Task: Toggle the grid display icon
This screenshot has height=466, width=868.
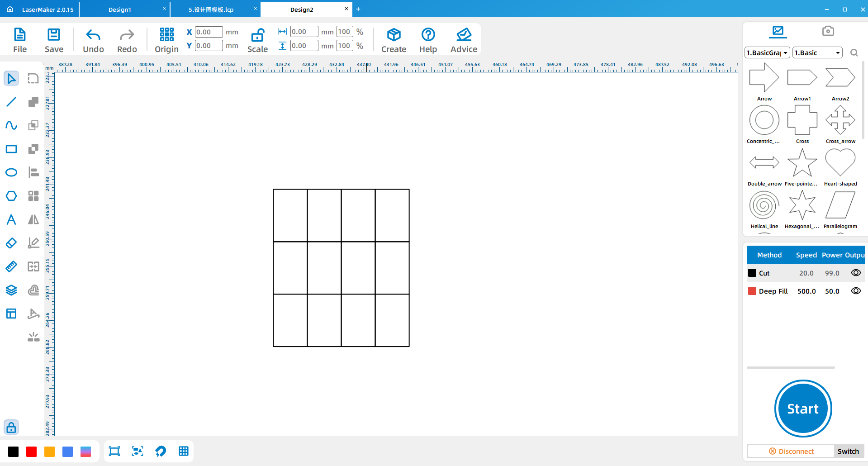Action: pos(184,451)
